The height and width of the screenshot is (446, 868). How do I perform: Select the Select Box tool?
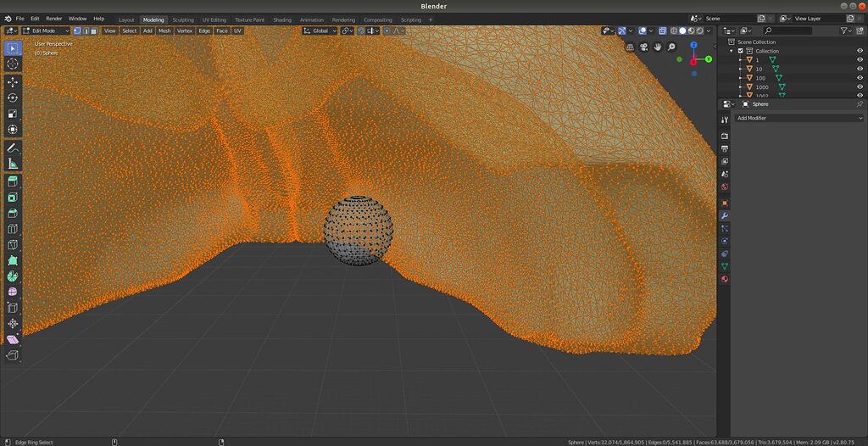[13, 48]
